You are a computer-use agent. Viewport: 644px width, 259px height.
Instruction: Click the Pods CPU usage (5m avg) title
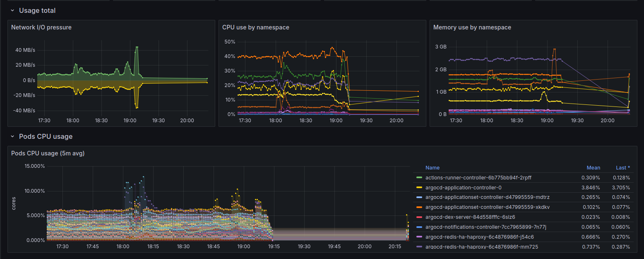[48, 153]
